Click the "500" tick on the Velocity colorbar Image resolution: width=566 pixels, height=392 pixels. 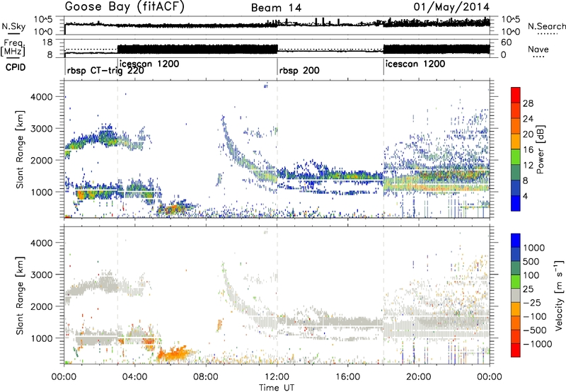pos(531,262)
